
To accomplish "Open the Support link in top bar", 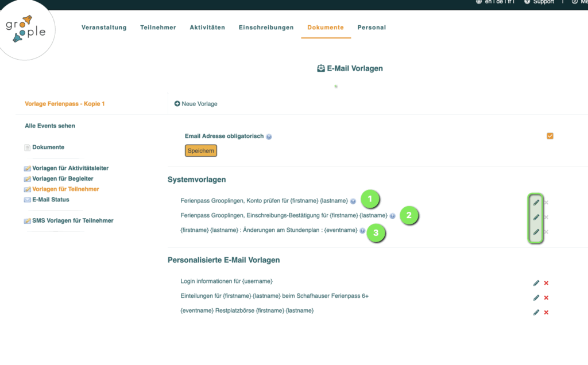I will (539, 2).
